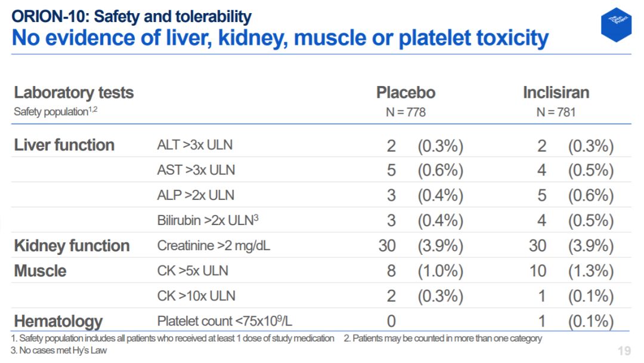Click the N = 781 text under Inclisiran
This screenshot has width=644, height=363.
pos(556,112)
